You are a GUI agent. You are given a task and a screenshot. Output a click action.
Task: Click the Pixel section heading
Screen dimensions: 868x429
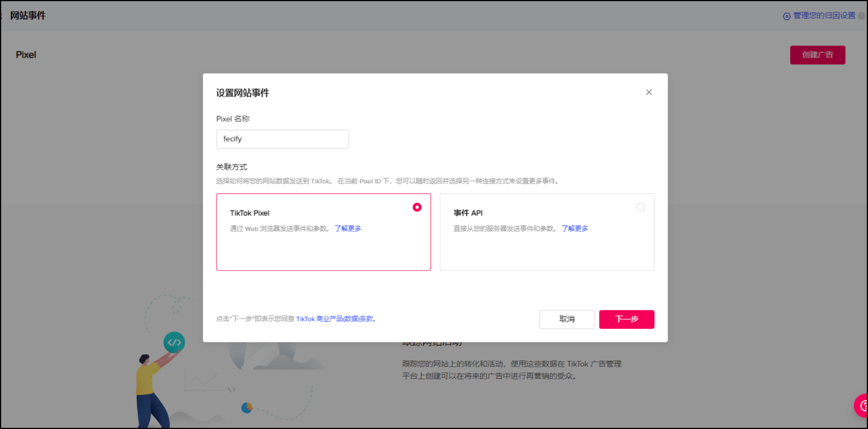point(26,55)
